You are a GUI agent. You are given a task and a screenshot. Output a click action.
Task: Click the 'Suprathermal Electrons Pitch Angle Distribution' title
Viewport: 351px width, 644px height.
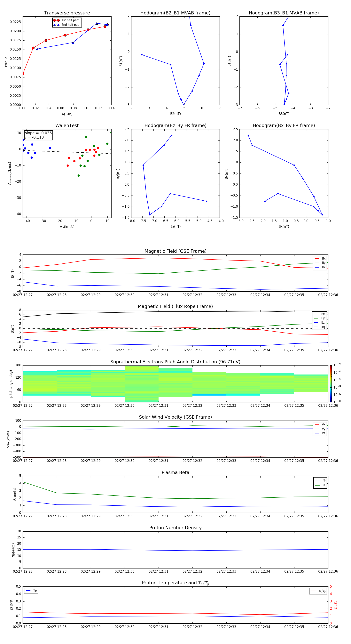coord(175,362)
